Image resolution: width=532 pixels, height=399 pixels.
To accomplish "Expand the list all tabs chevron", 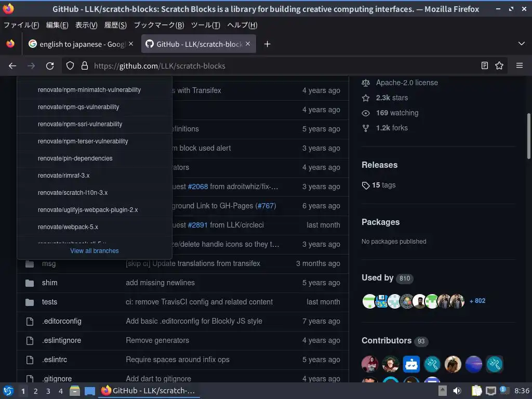I will click(x=522, y=44).
